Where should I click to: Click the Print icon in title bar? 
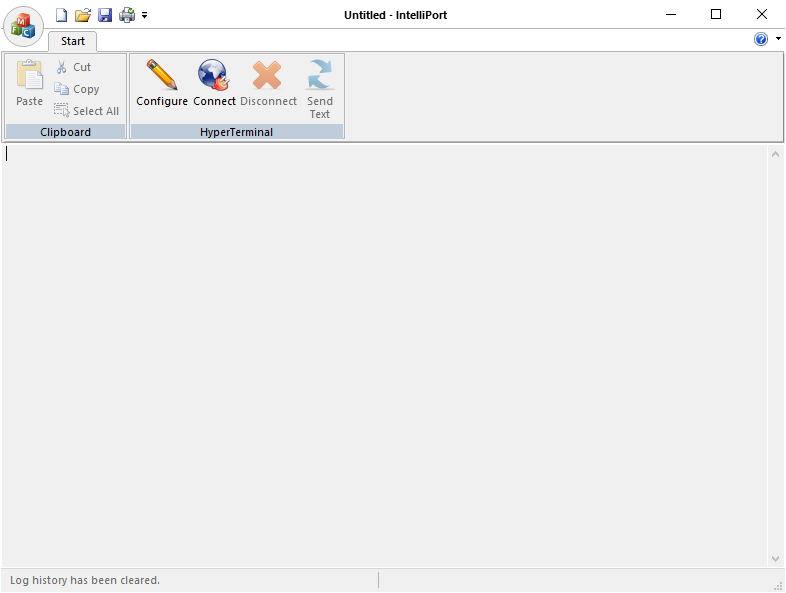pos(127,15)
